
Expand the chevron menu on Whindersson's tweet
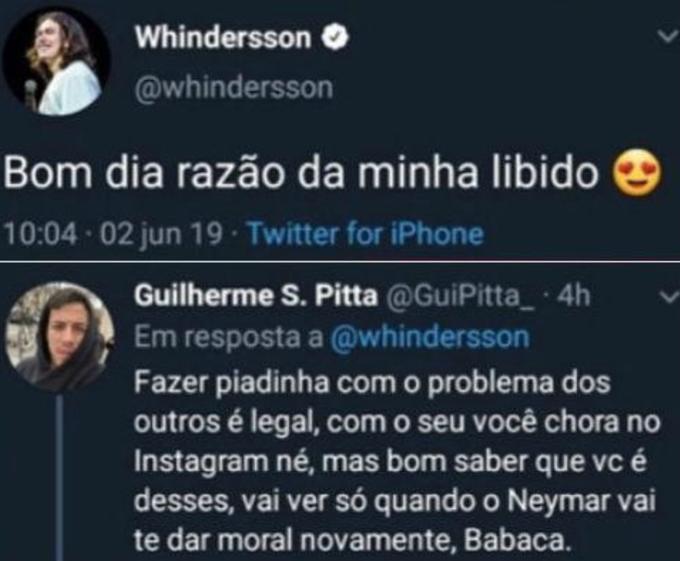[667, 36]
